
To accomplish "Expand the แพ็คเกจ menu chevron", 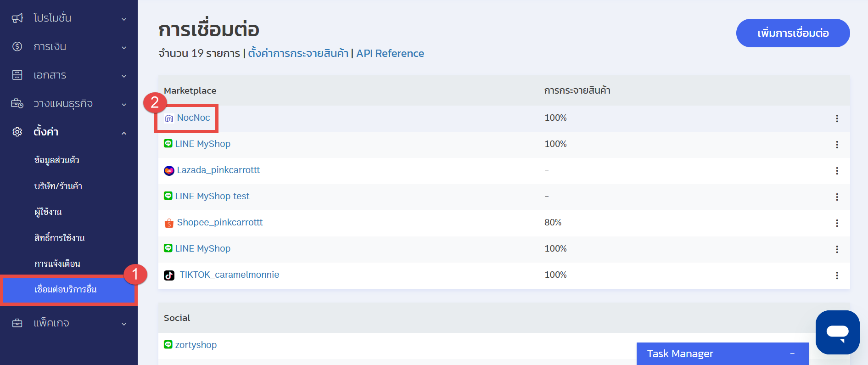I will click(x=124, y=324).
